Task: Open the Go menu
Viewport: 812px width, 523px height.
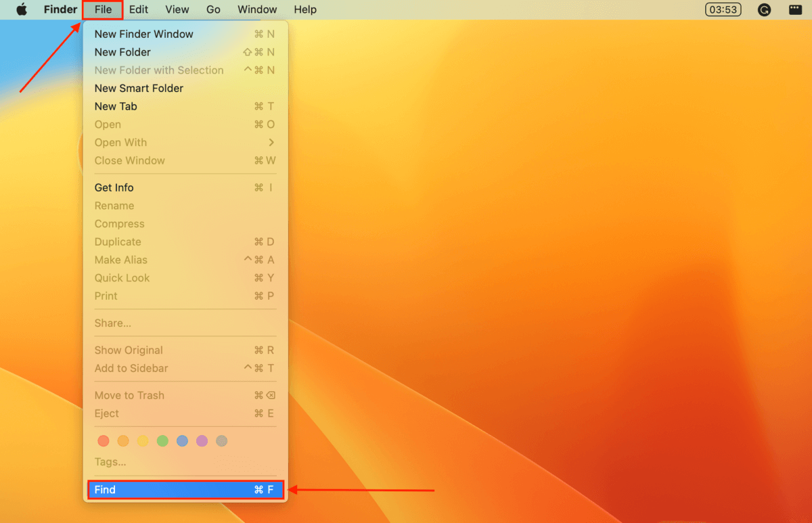Action: coord(213,9)
